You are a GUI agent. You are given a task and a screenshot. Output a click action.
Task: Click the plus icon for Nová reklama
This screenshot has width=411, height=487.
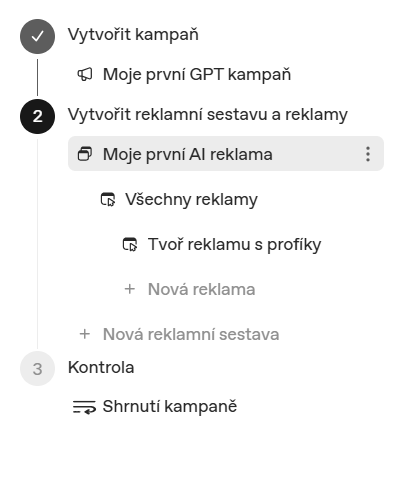click(x=130, y=289)
